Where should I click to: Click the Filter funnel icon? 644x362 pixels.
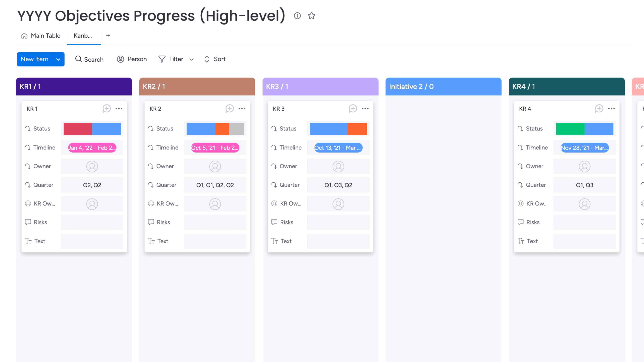tap(162, 59)
